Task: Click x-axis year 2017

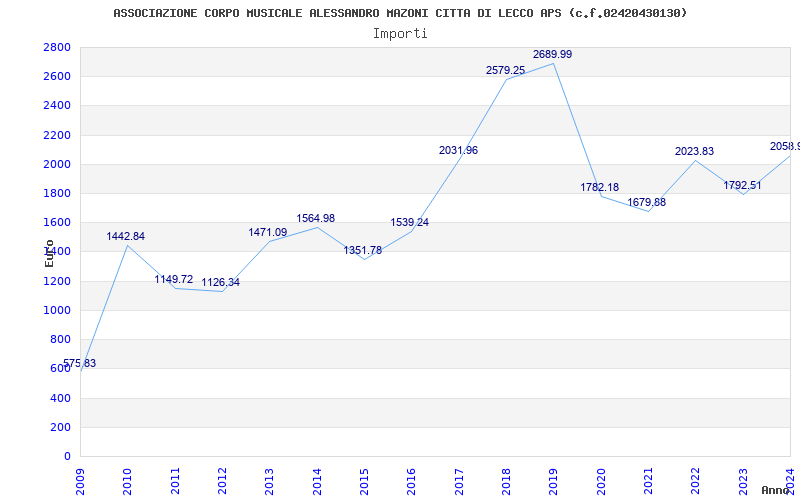Action: 459,481
